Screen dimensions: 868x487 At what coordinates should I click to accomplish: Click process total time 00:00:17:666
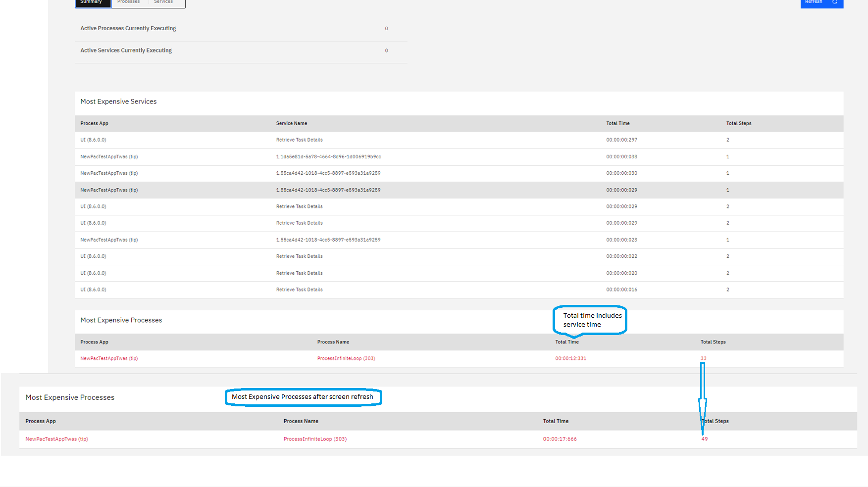560,439
